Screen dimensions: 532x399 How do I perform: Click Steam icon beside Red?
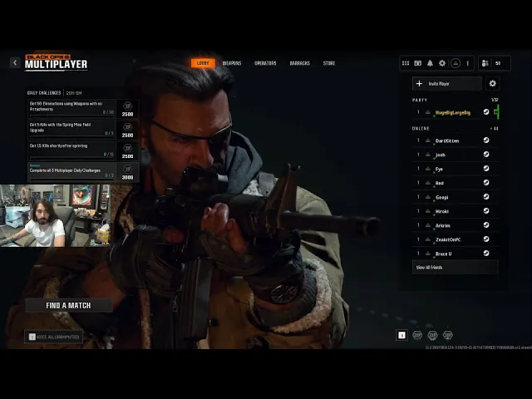[x=486, y=183]
